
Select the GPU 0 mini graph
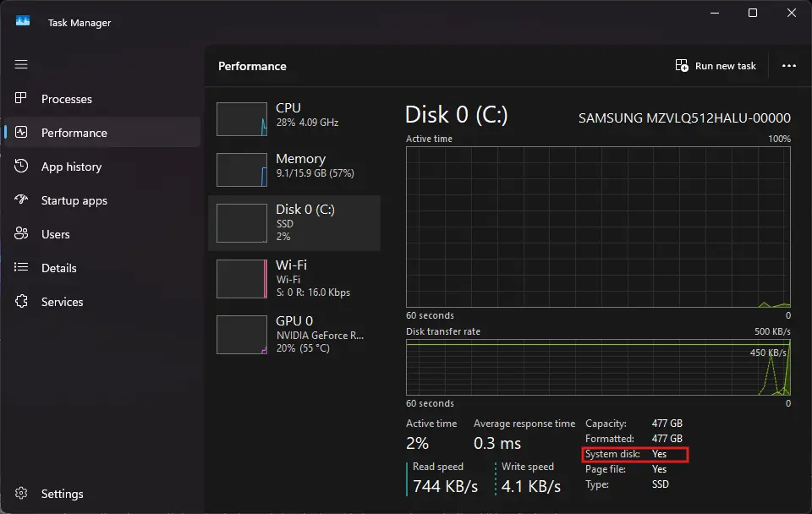click(x=242, y=335)
